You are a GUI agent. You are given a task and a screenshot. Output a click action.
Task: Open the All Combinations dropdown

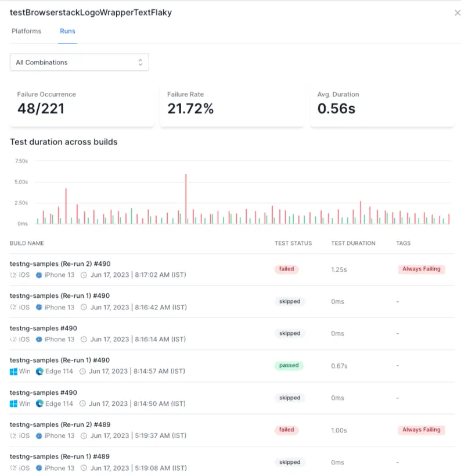(79, 62)
